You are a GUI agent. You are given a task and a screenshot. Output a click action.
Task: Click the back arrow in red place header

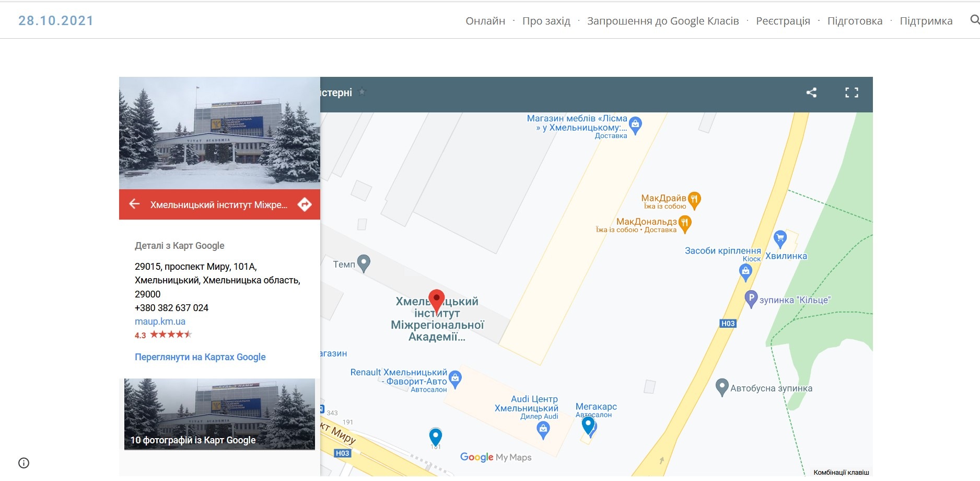(134, 204)
